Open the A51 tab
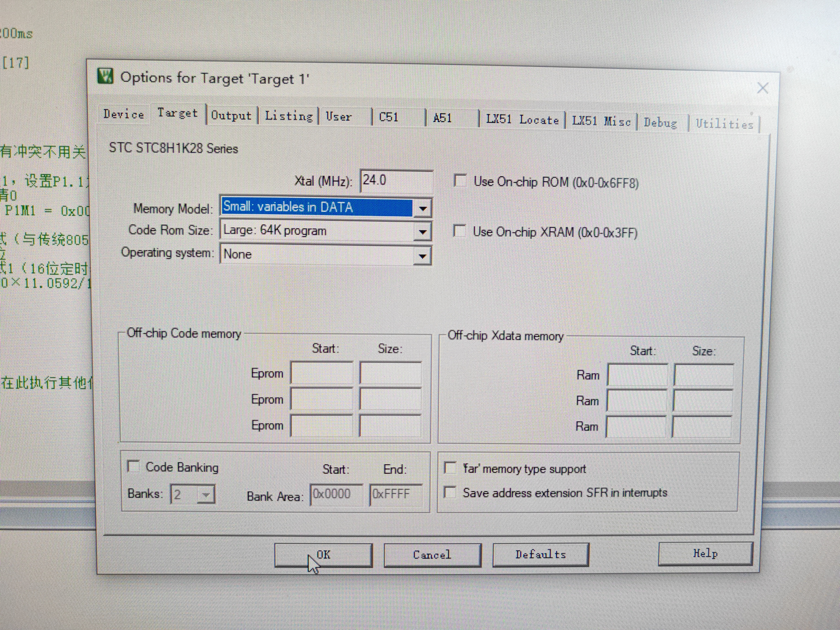The height and width of the screenshot is (630, 840). [442, 118]
